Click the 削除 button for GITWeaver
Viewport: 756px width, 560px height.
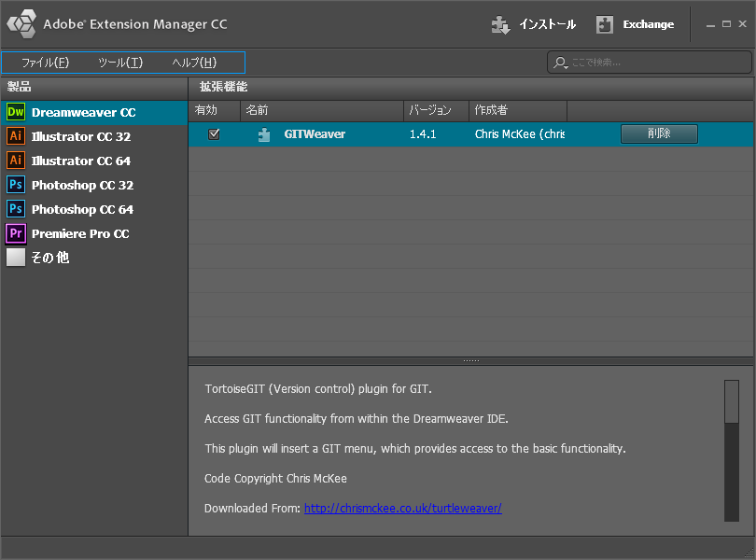(x=659, y=133)
